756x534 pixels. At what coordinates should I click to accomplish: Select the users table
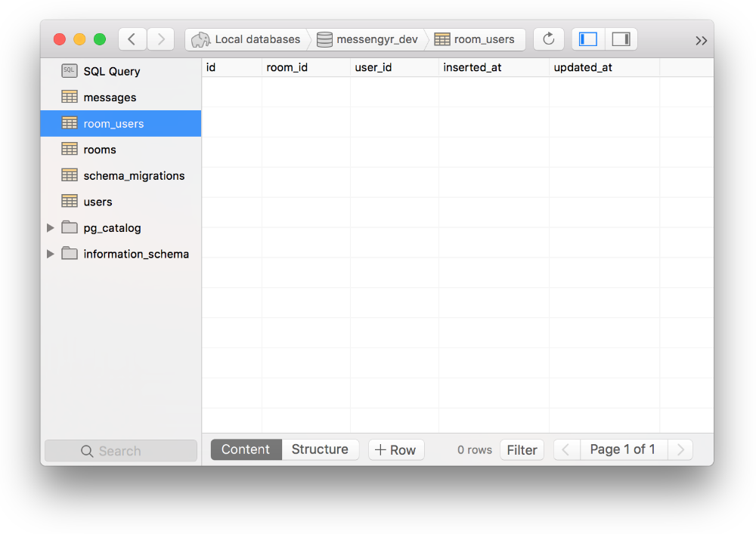tap(98, 202)
